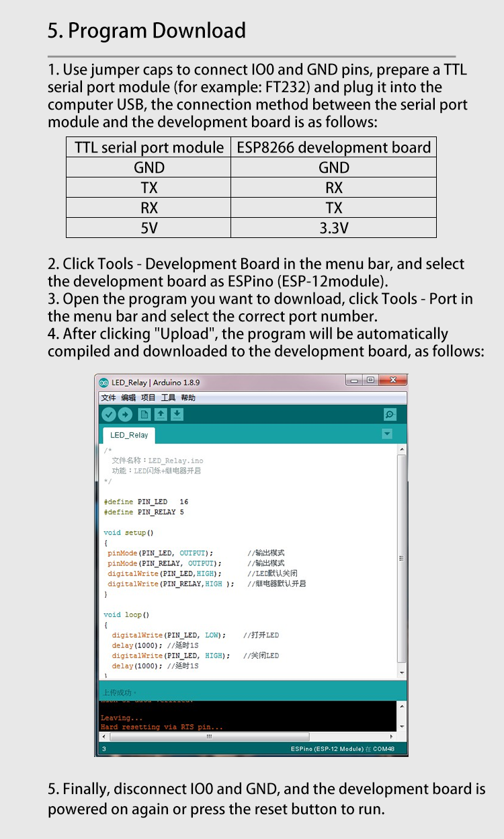Open the 帮助 (Help) menu
This screenshot has height=839, width=504.
[x=188, y=398]
